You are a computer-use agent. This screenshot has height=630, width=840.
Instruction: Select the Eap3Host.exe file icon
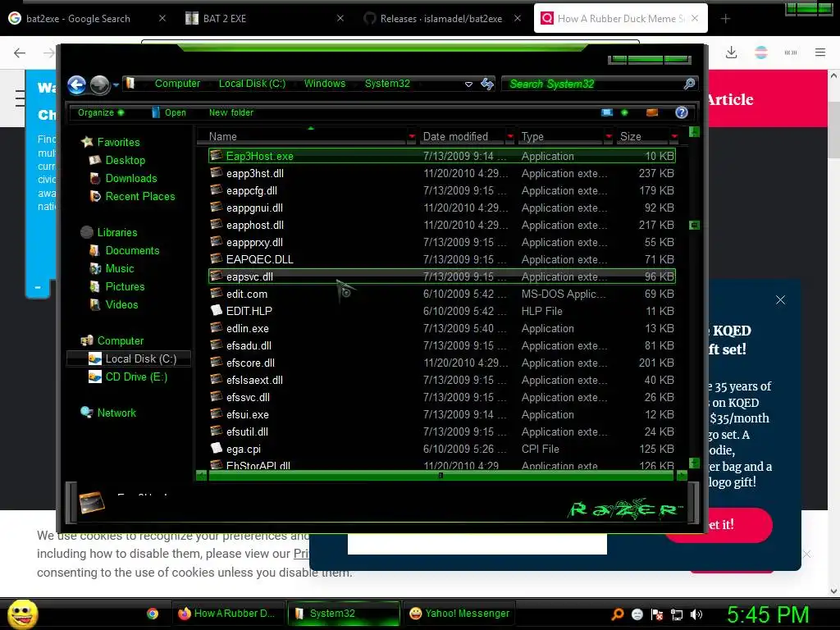217,156
